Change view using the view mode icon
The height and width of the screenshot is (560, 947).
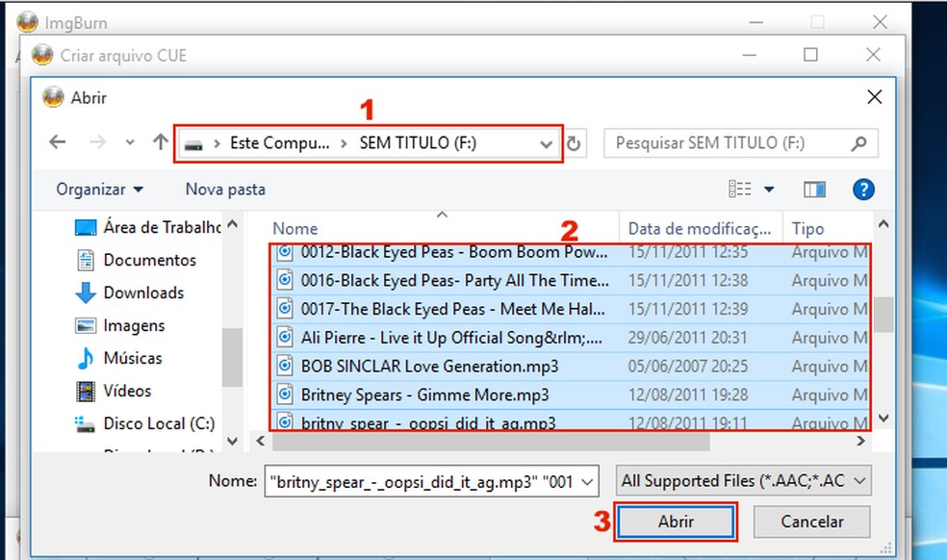740,190
